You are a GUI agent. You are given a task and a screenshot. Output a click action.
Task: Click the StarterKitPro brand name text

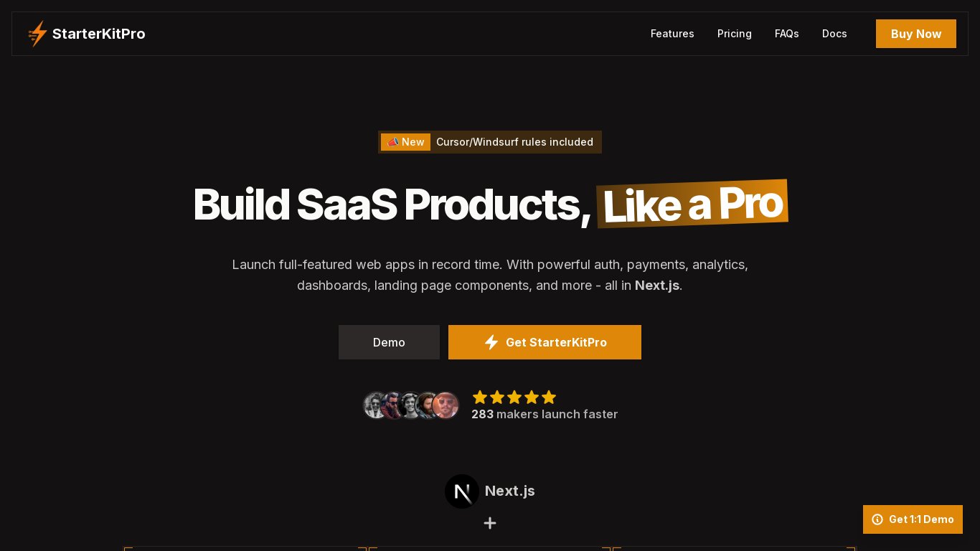99,34
